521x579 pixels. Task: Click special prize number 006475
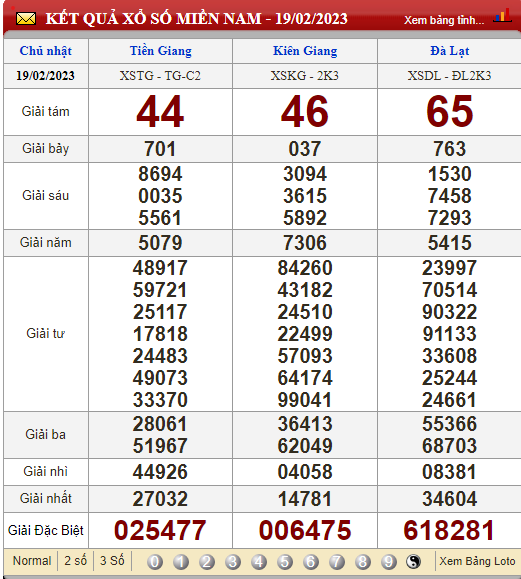(305, 531)
